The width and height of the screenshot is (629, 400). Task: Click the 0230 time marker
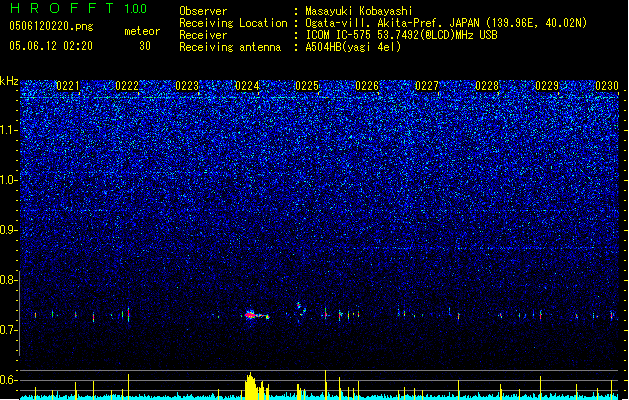tap(607, 86)
